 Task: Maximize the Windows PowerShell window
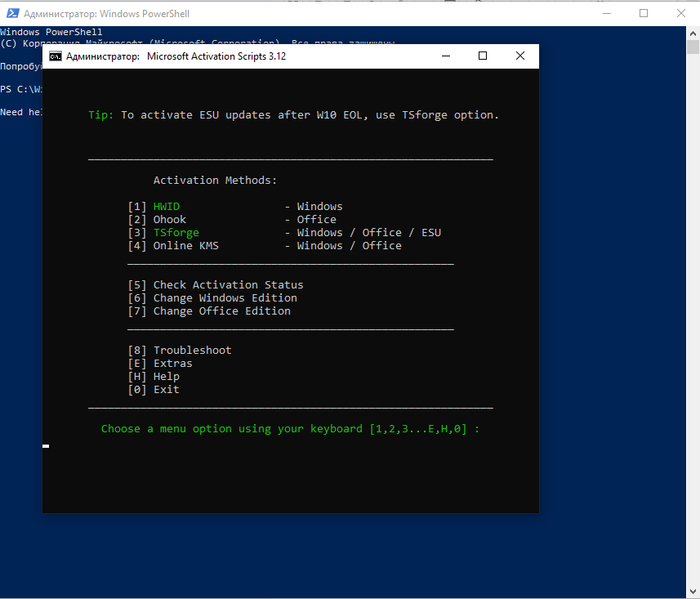pos(644,13)
